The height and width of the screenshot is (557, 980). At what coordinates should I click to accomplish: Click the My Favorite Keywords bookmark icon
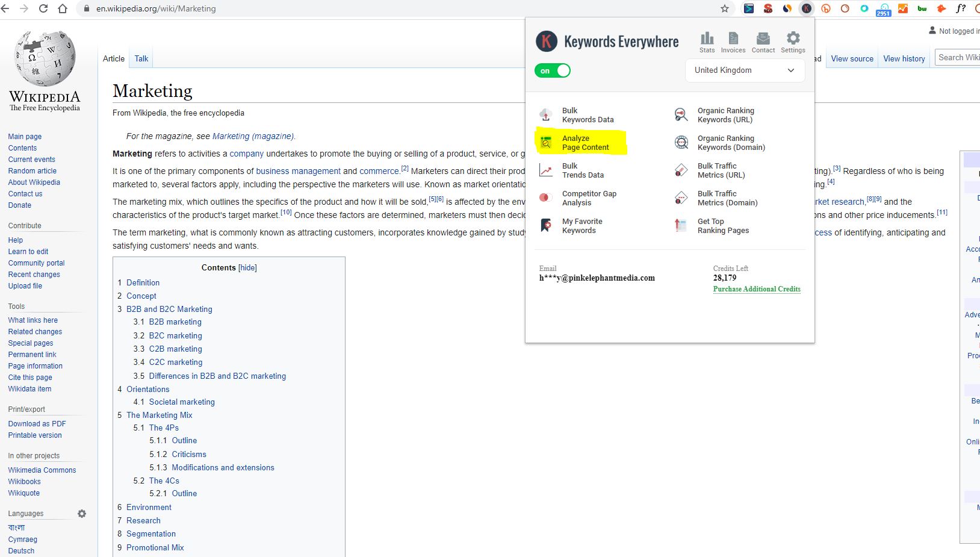(546, 225)
